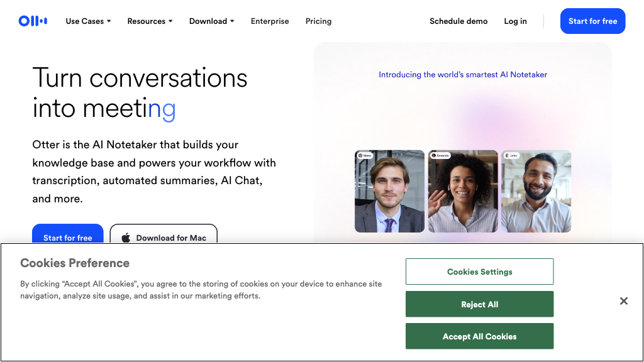Open the Resources dropdown menu
The width and height of the screenshot is (644, 362).
150,21
